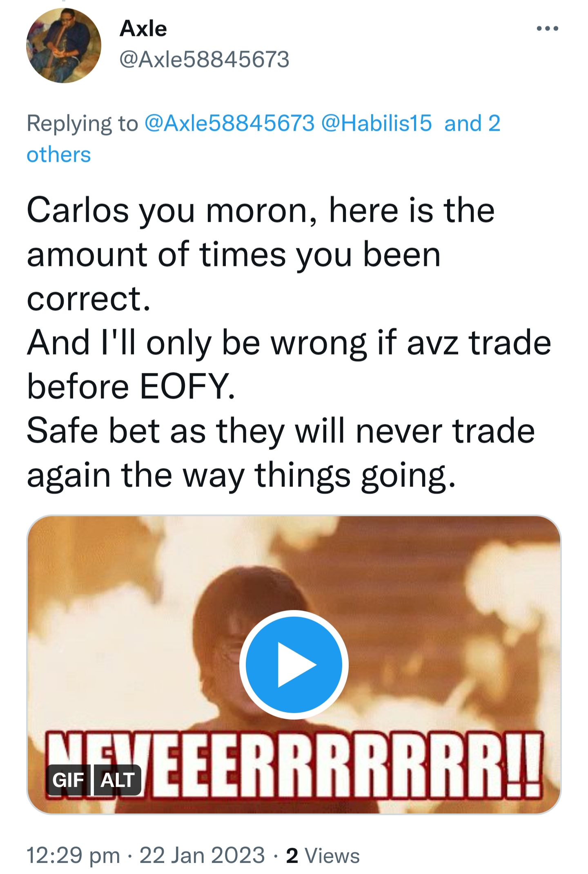Click the 22 Jan 2023 date
This screenshot has height=874, width=588.
tap(202, 855)
